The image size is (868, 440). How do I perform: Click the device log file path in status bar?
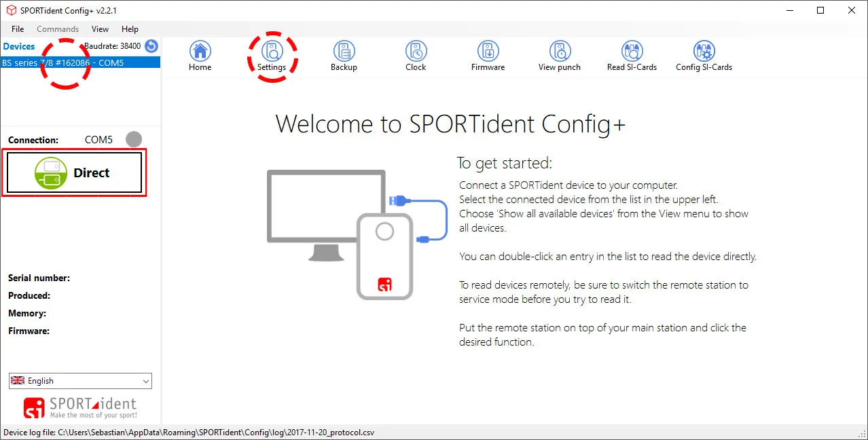point(189,433)
